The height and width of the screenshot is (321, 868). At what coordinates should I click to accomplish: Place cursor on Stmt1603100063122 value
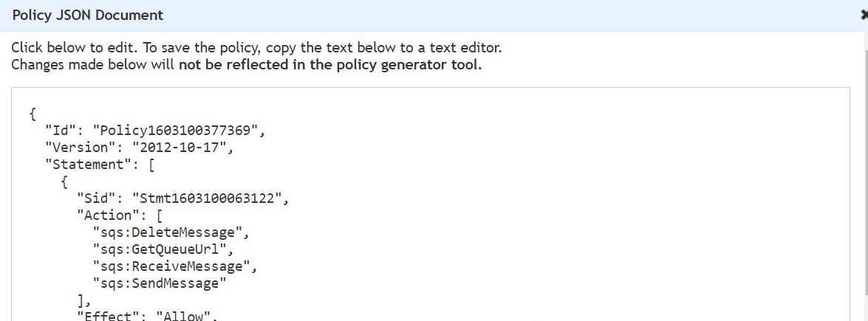pyautogui.click(x=207, y=199)
